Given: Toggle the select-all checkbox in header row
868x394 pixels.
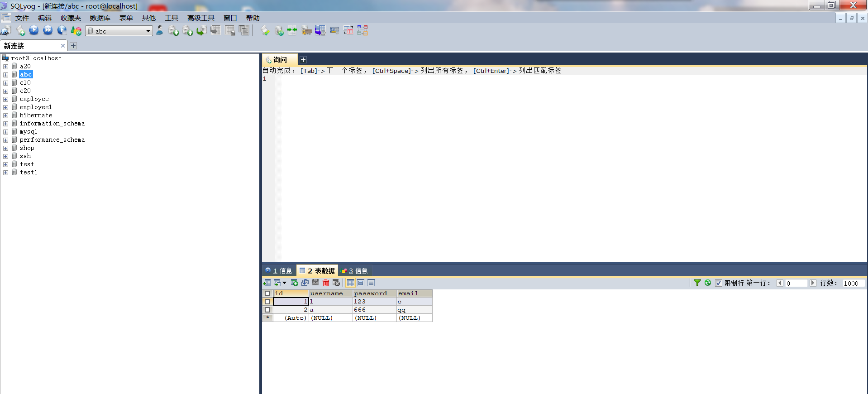Looking at the screenshot, I should click(267, 293).
